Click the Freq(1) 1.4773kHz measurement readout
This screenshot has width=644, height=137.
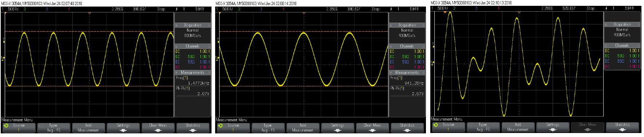193,81
